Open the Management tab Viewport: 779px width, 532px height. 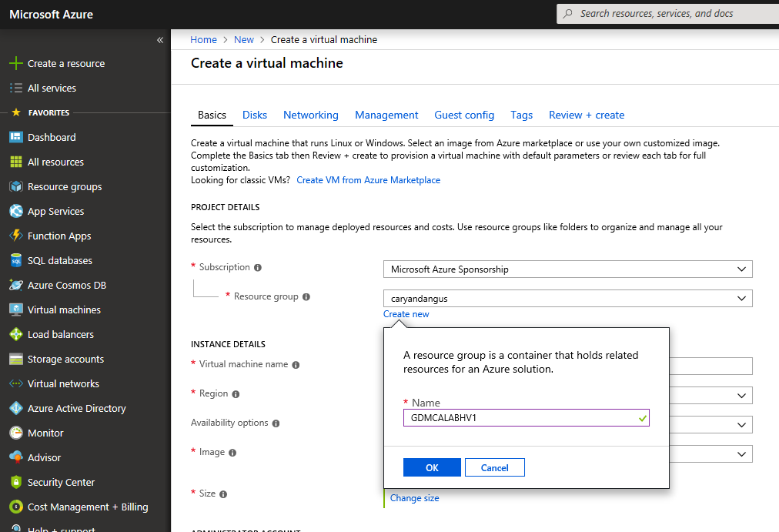(x=386, y=115)
